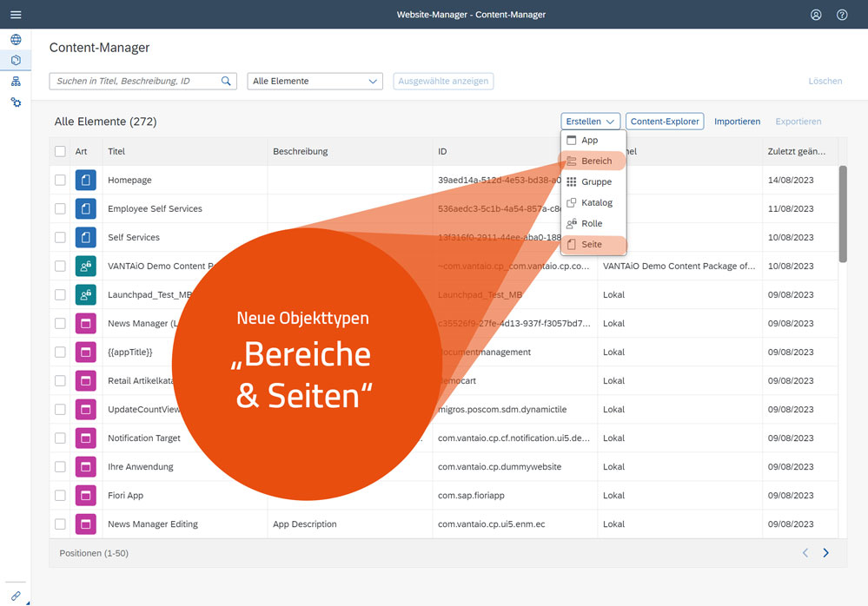Select the Content-Manager hexagon icon in the sidebar
The image size is (868, 606).
point(16,60)
